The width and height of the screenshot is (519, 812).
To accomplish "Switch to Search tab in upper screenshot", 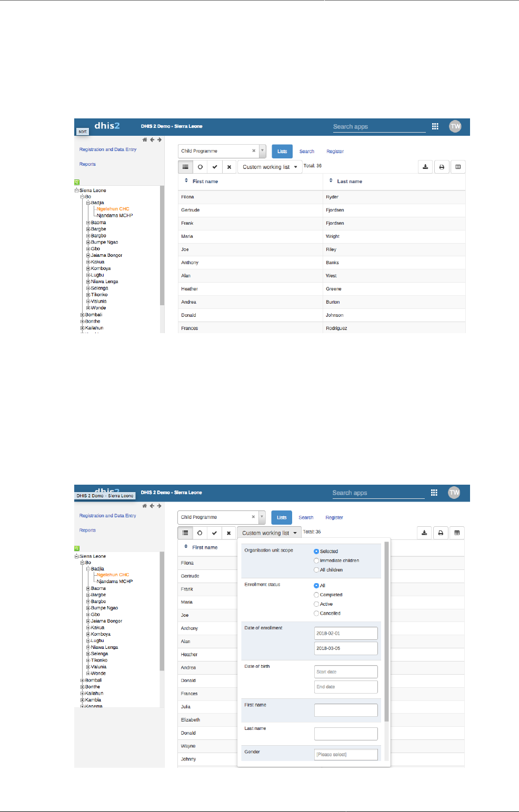I will (307, 152).
